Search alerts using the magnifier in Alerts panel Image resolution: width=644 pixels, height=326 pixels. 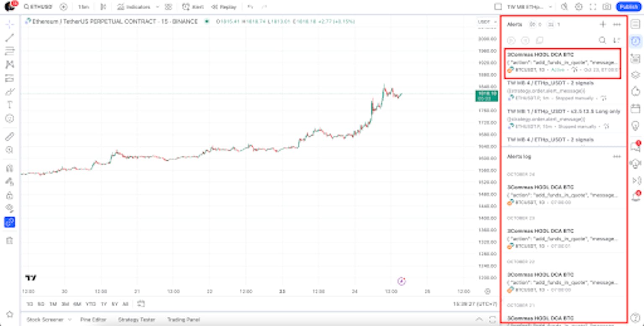click(602, 40)
